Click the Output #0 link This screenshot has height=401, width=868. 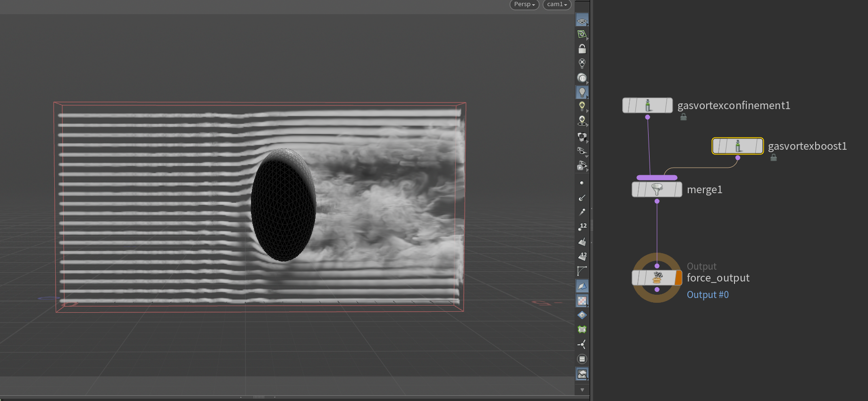pyautogui.click(x=707, y=295)
